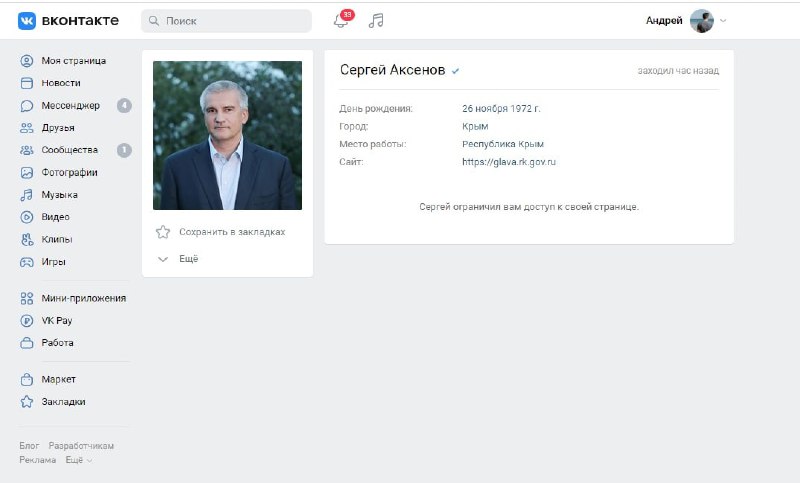This screenshot has width=800, height=483.
Task: Open the account dropdown arrow beside avatar
Action: tap(723, 21)
